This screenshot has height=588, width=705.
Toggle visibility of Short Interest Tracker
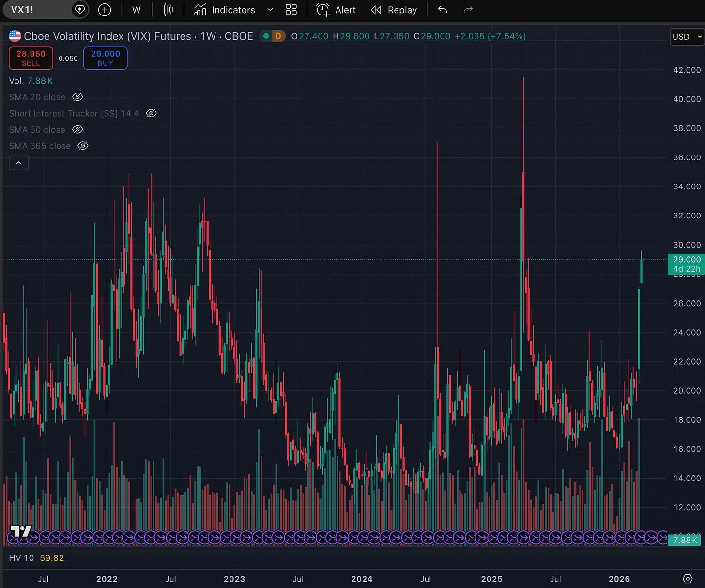pos(151,113)
